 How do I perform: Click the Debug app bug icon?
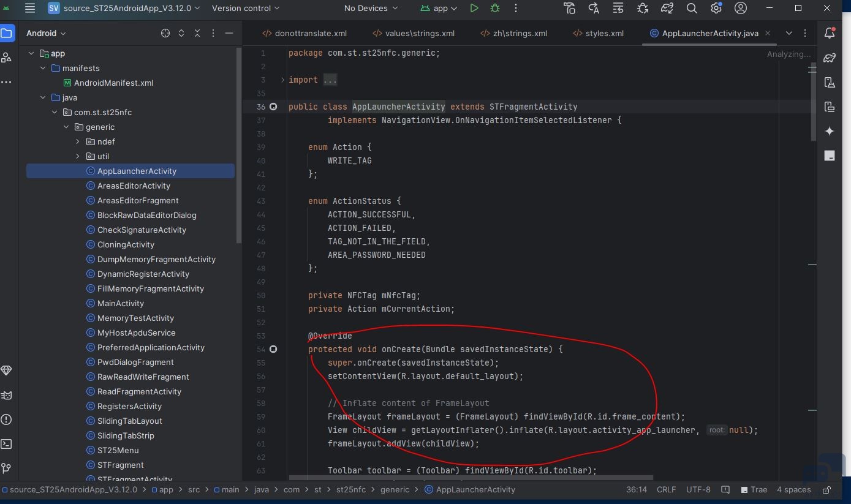point(495,8)
